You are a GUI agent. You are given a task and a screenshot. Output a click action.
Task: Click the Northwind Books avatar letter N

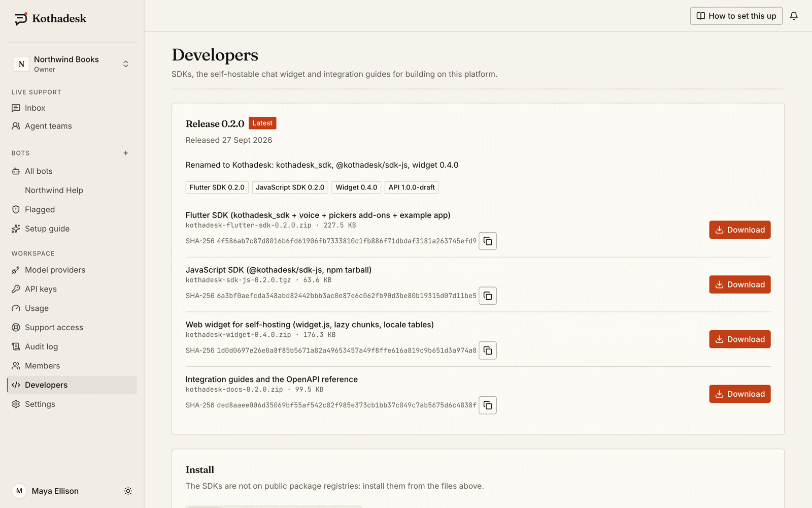[x=21, y=64]
